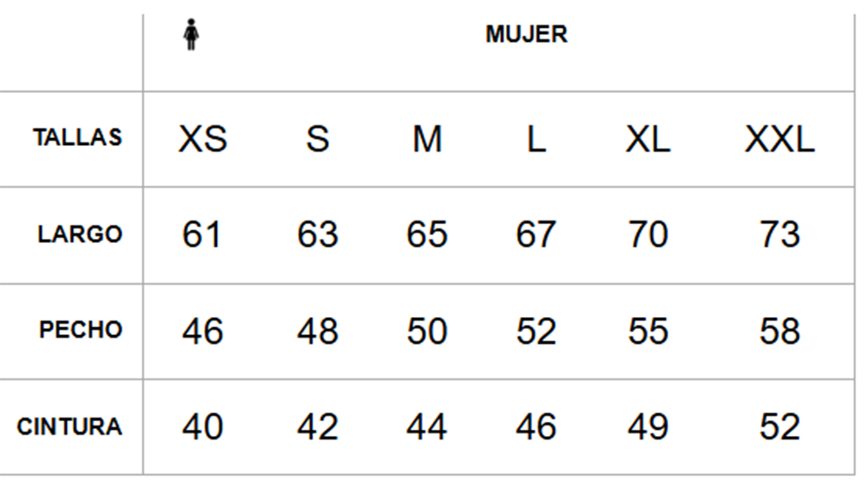
Task: Select the S size column header
Action: click(x=318, y=138)
